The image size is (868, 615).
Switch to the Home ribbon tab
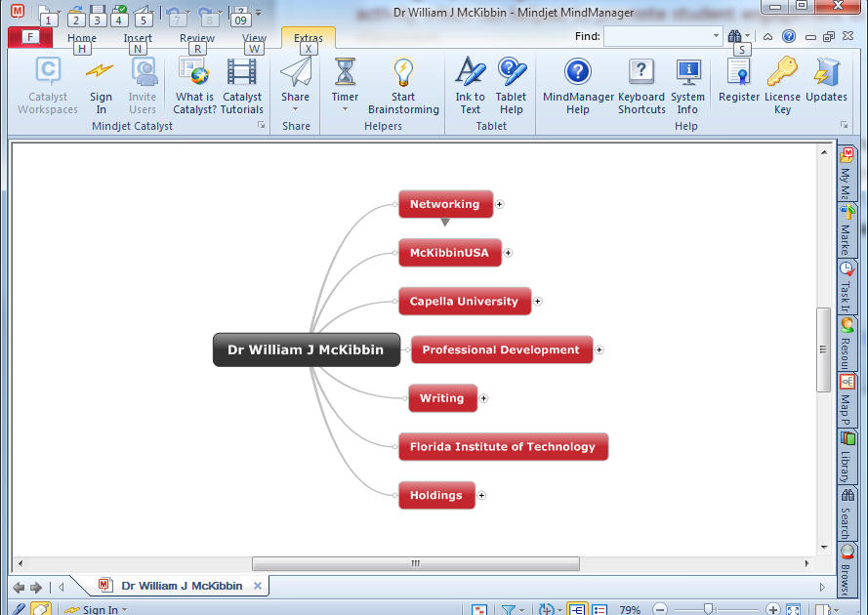81,38
